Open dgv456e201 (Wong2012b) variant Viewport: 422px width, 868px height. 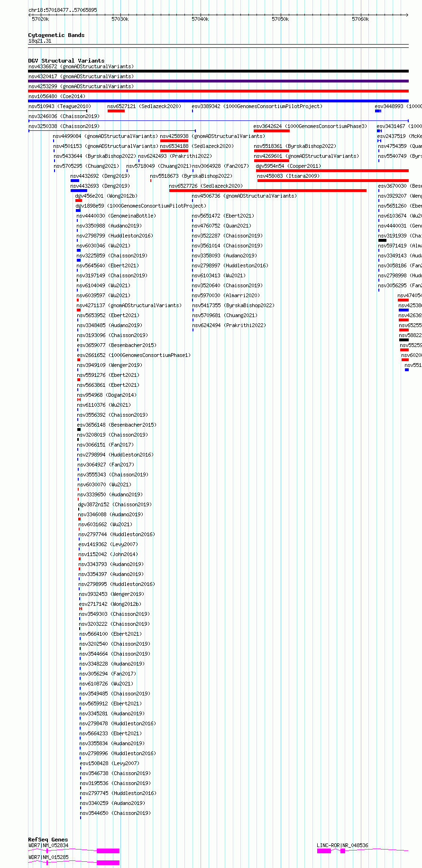(106, 196)
